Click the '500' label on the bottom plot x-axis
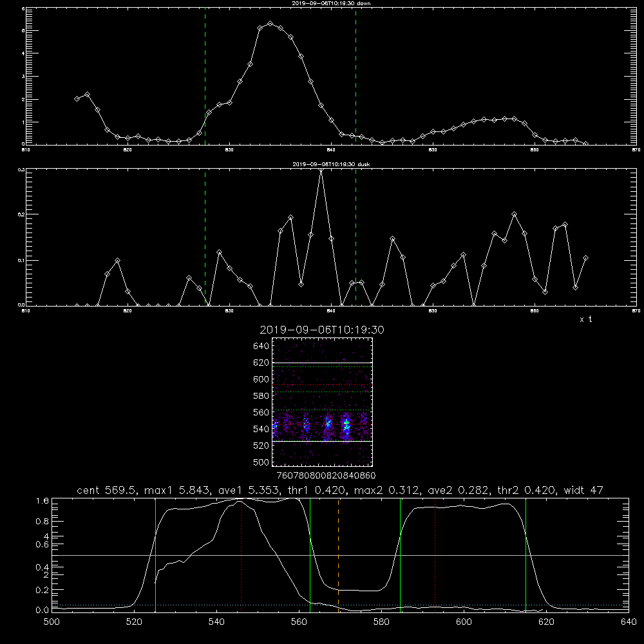 tap(52, 622)
